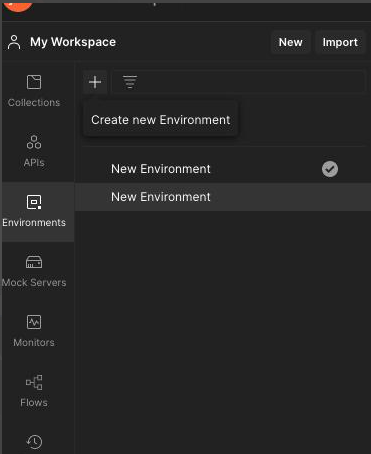Viewport: 371px width, 454px height.
Task: Open the Mock Servers icon
Action: [34, 262]
